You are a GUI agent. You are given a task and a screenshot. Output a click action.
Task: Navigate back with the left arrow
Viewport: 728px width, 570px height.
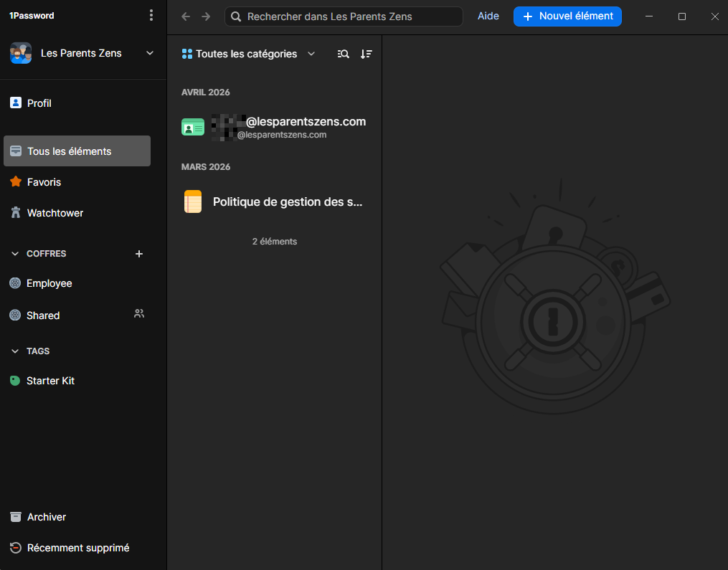184,16
